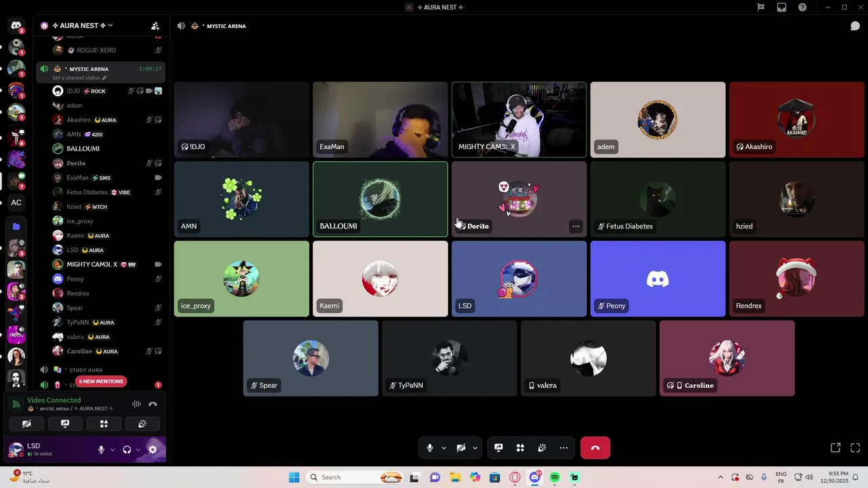
Task: Open soundboard button in Video Connected panel
Action: 142,424
